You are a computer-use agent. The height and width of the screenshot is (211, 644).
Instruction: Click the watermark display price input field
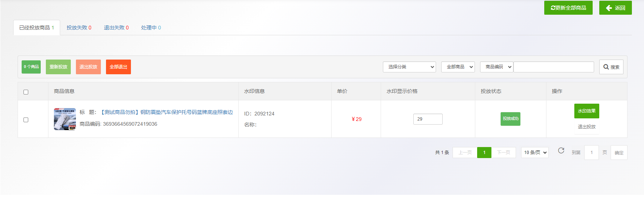point(428,119)
